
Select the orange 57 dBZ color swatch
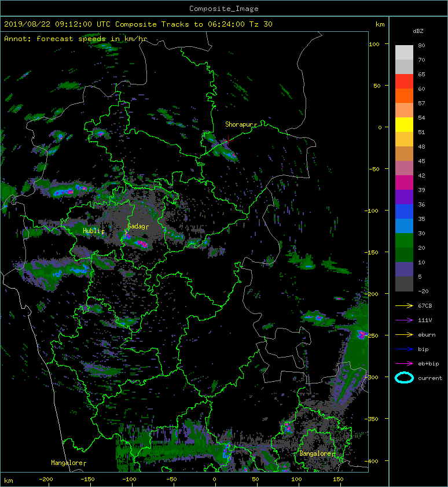coord(404,96)
